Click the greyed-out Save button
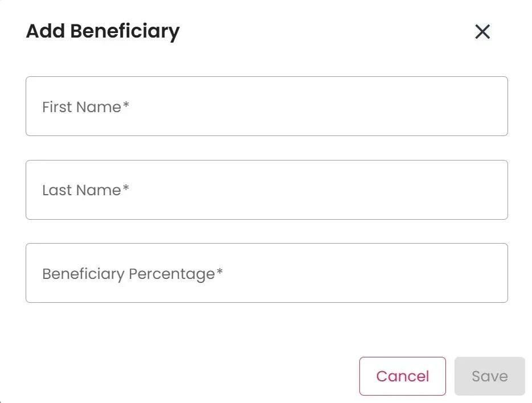The height and width of the screenshot is (403, 532). tap(489, 376)
